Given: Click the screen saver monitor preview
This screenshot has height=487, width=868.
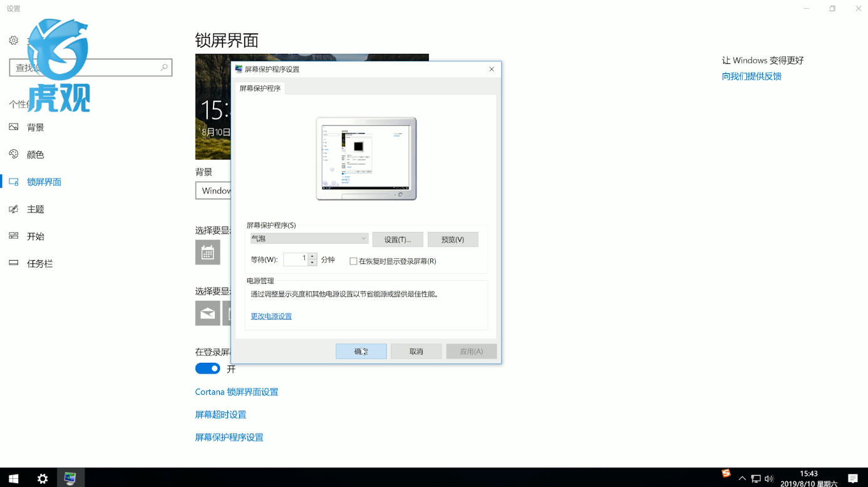Looking at the screenshot, I should (x=366, y=159).
